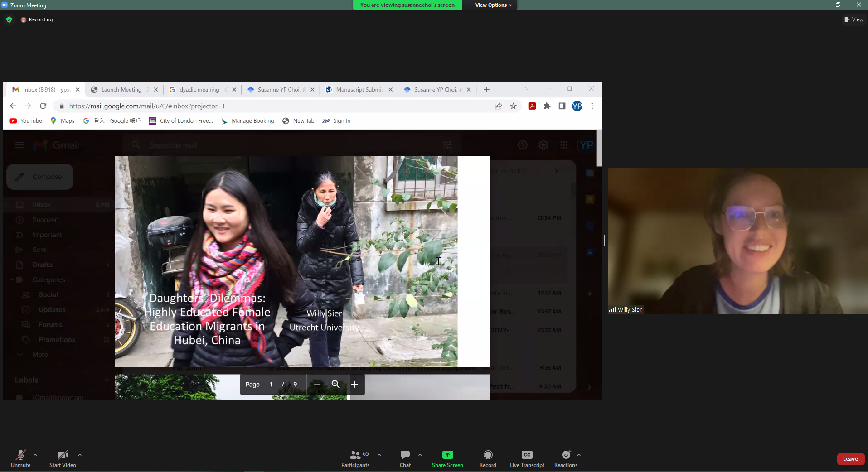Screen dimensions: 868x472
Task: Leave the Zoom meeting
Action: click(850, 459)
